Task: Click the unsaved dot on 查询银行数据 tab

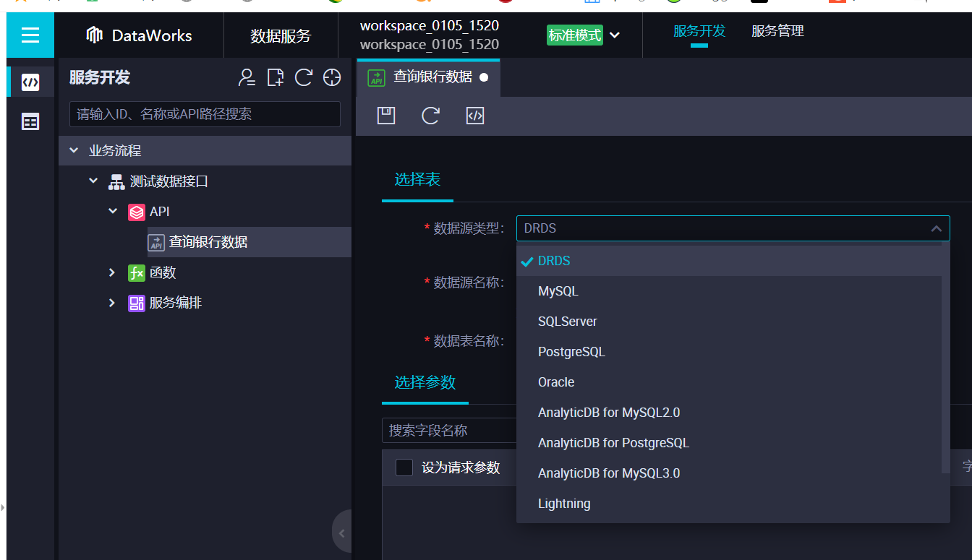Action: (484, 77)
